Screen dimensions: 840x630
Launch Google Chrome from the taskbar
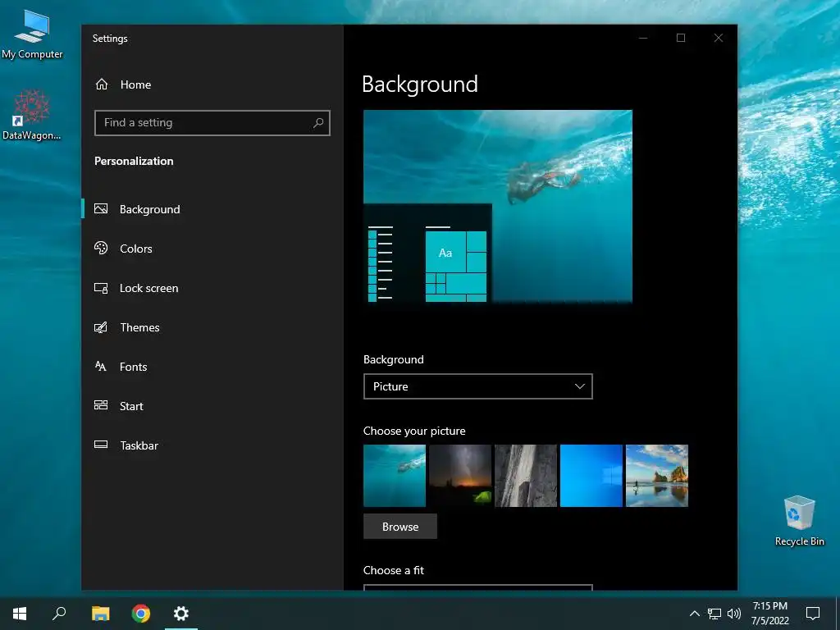141,614
